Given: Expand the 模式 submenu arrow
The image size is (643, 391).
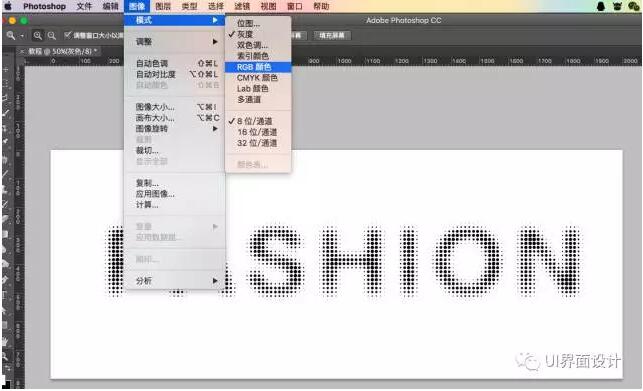Looking at the screenshot, I should [215, 20].
